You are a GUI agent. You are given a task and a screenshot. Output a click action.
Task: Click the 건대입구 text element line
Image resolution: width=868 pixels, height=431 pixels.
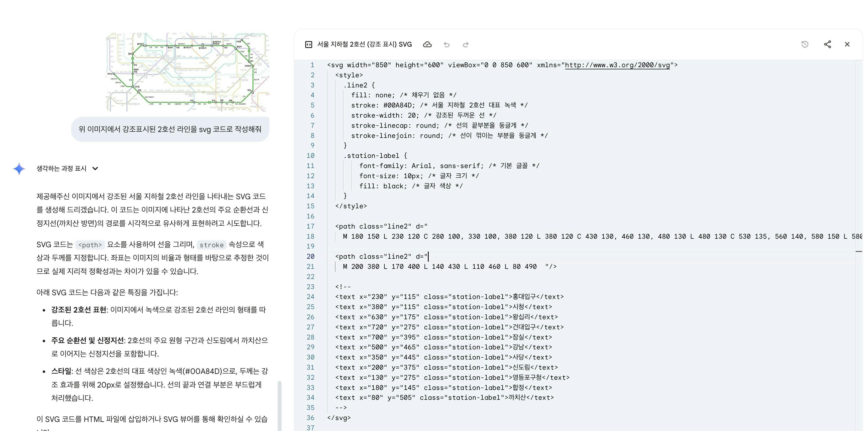point(449,327)
